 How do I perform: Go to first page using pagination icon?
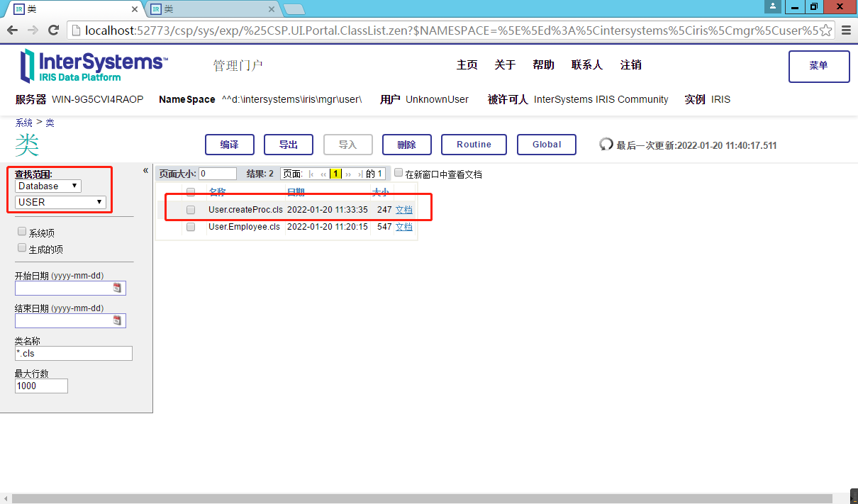(312, 173)
